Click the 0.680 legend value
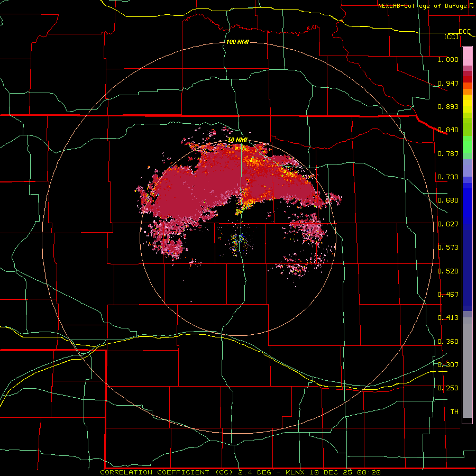This screenshot has height=476, width=476. tap(448, 200)
